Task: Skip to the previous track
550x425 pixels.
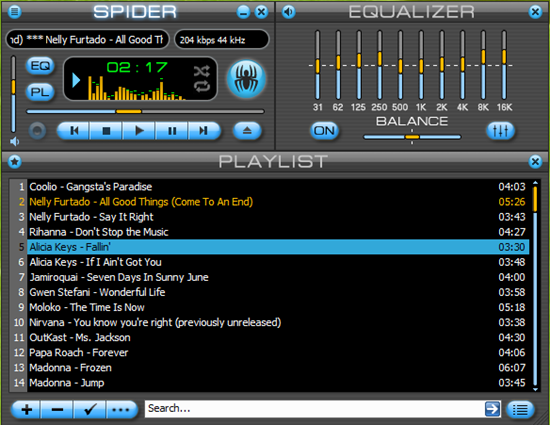Action: 74,131
